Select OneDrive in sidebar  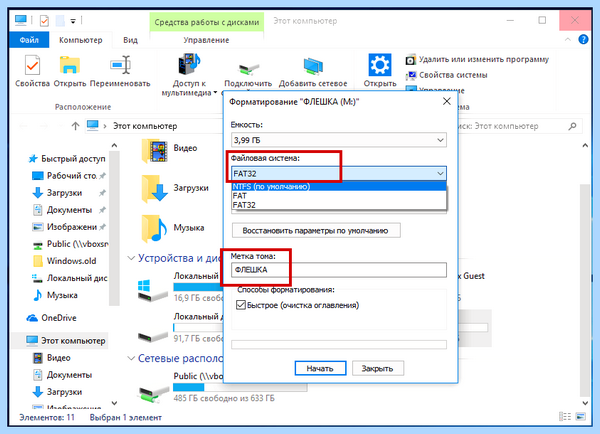pos(52,318)
